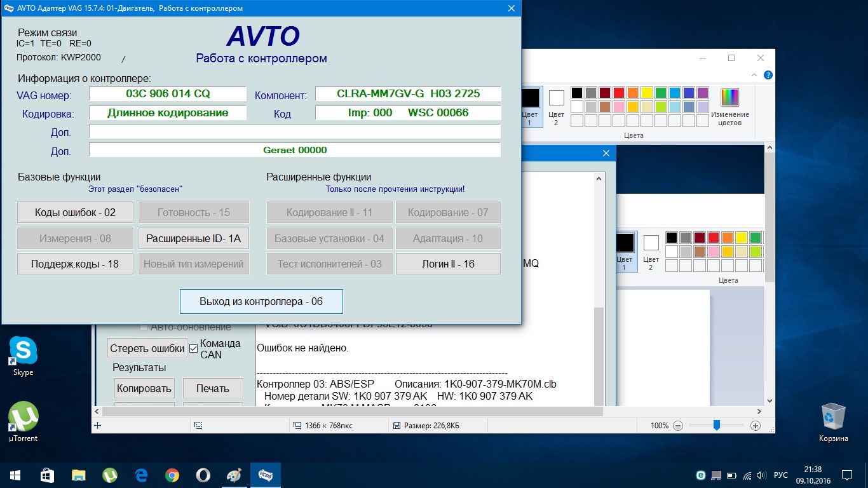Image resolution: width=868 pixels, height=488 pixels.
Task: Open the µTorrent desktop shortcut
Action: 23,417
